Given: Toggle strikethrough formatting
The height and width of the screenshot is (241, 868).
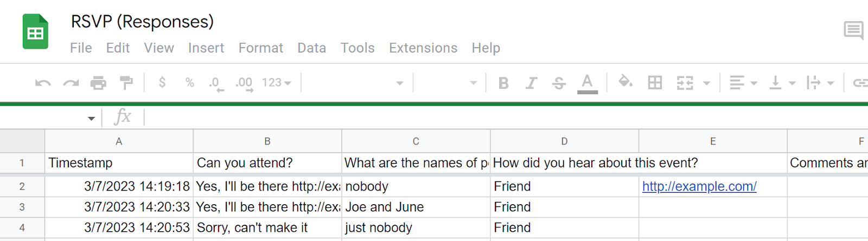Looking at the screenshot, I should point(559,83).
